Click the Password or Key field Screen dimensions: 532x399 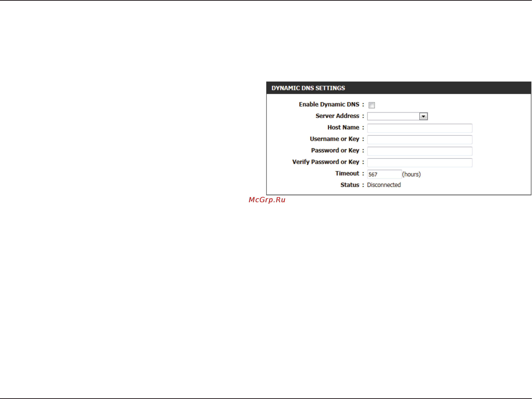420,151
